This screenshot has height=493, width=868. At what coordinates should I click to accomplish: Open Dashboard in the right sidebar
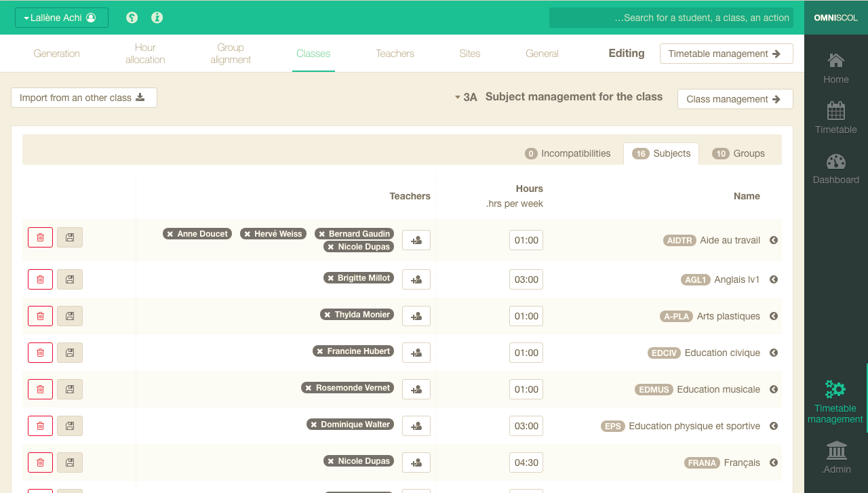coord(835,169)
